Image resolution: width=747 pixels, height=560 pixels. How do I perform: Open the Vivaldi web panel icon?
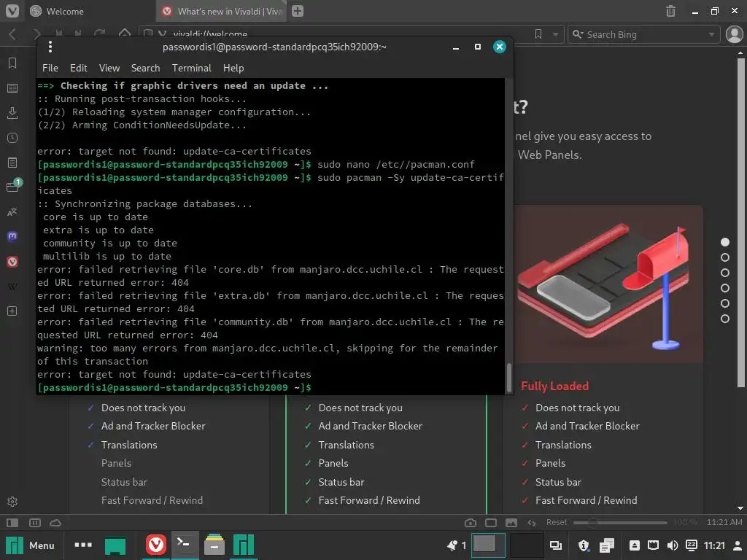coord(12,262)
